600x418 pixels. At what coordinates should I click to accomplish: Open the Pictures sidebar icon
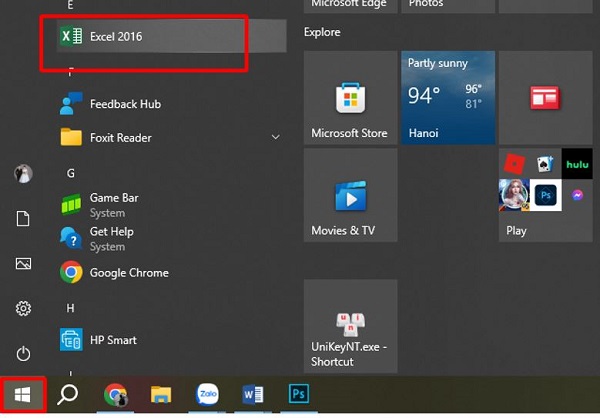(23, 263)
